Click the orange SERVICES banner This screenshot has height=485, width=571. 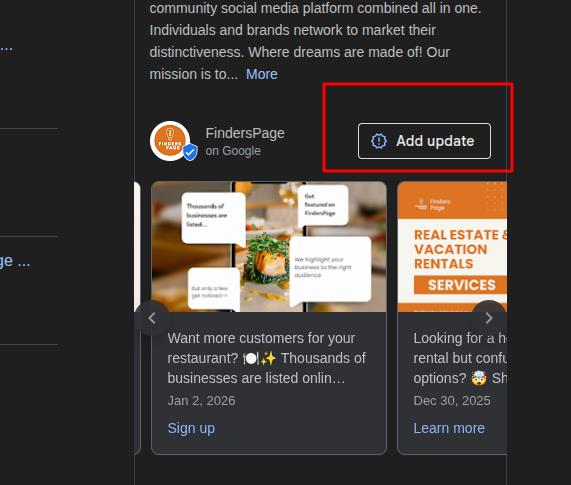point(460,285)
